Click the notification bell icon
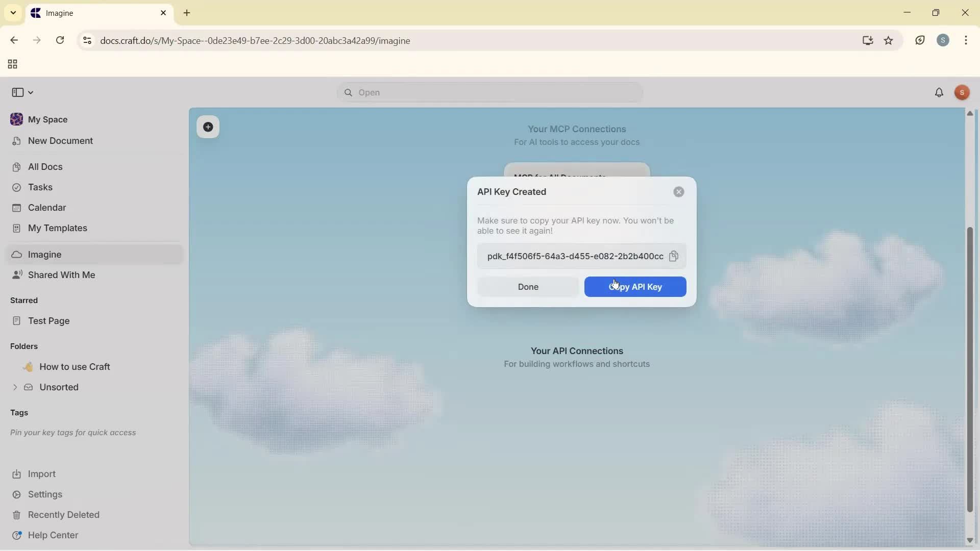Screen dimensions: 980x551 point(940,92)
